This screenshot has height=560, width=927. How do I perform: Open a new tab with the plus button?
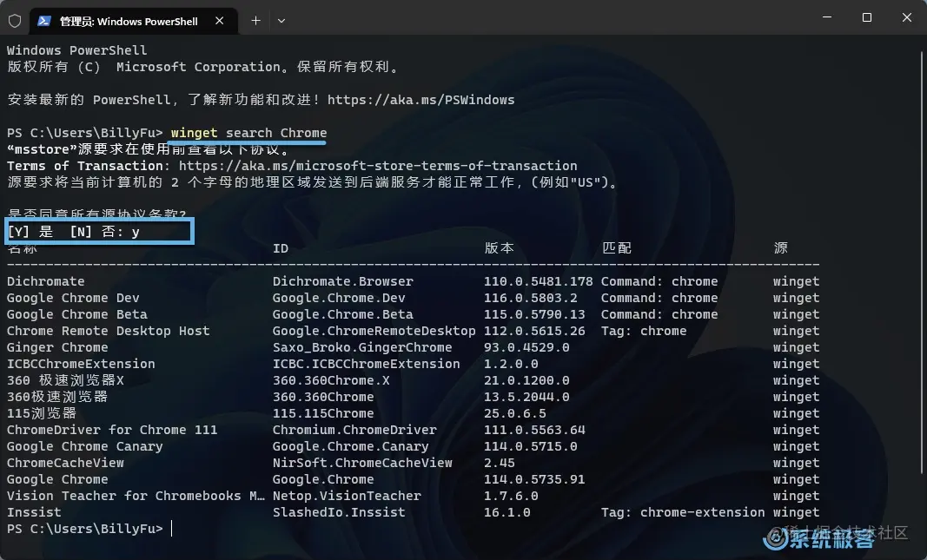coord(255,21)
